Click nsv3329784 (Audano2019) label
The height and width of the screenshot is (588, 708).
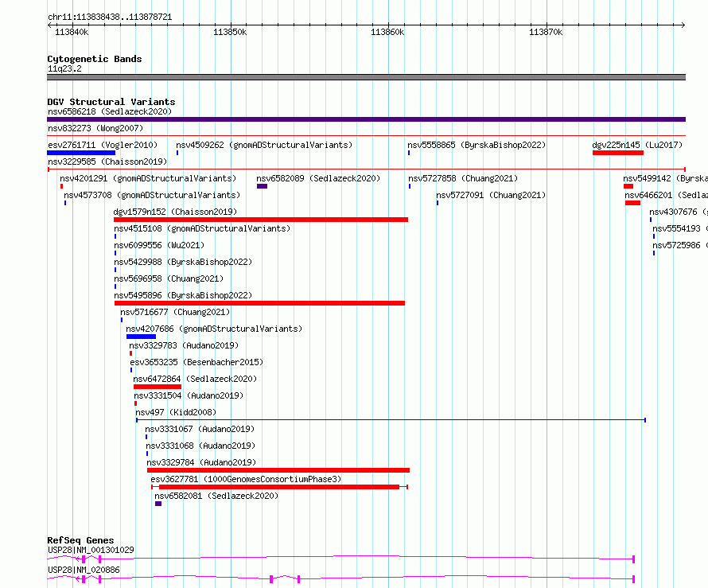(201, 462)
